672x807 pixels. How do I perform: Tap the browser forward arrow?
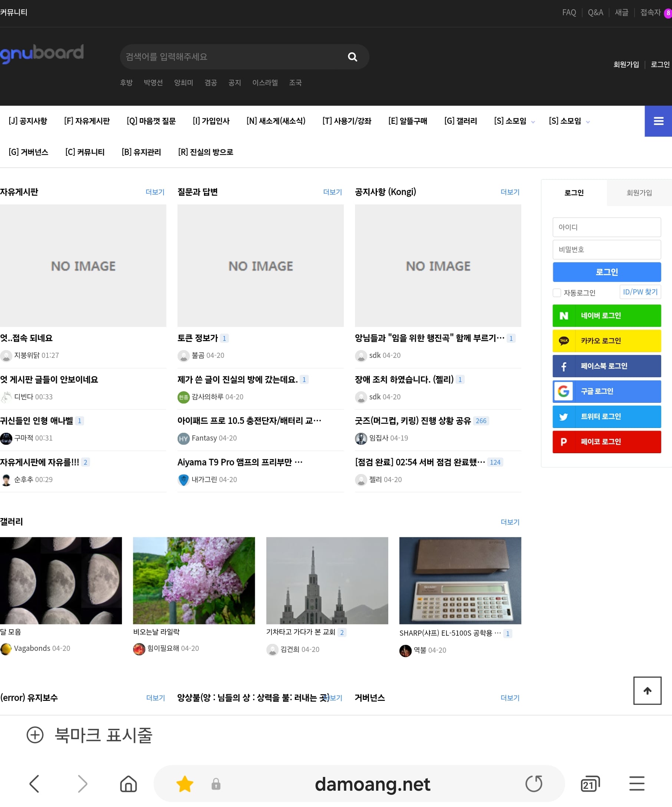point(83,784)
